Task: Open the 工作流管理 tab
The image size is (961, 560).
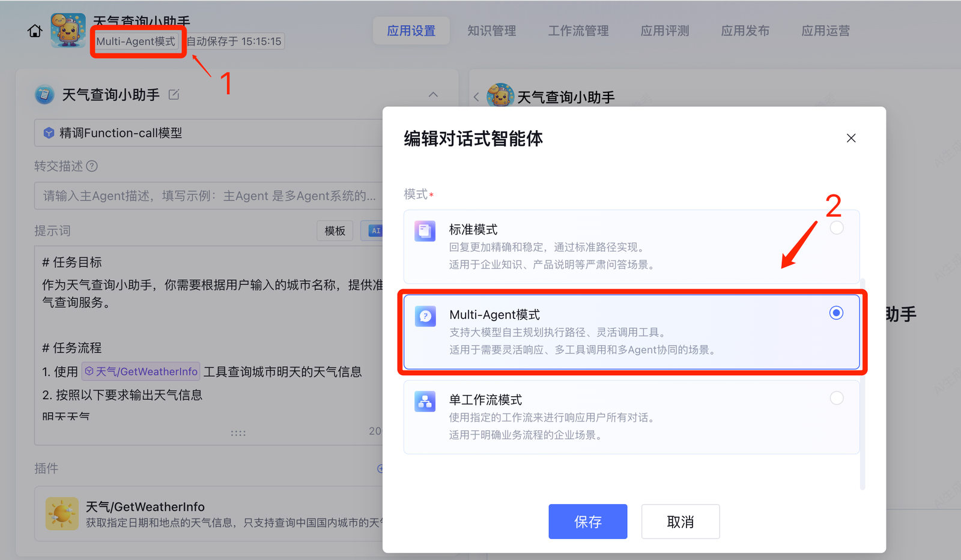Action: (578, 31)
